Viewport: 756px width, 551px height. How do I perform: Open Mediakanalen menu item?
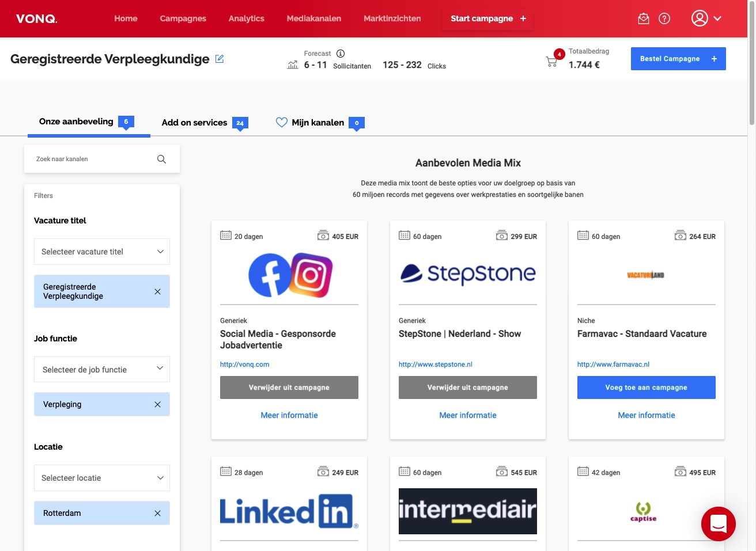(314, 18)
